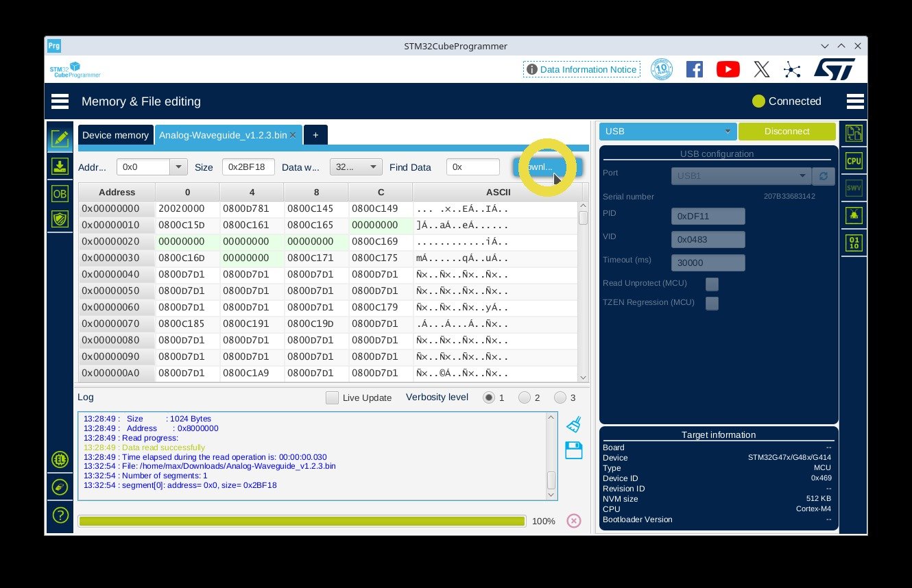
Task: Open the Data Information Notice
Action: [581, 69]
